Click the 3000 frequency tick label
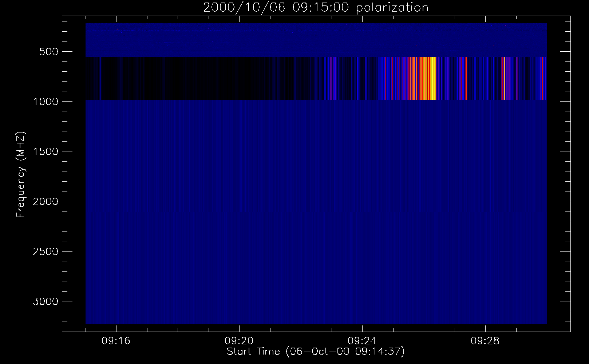589x364 pixels. 45,301
